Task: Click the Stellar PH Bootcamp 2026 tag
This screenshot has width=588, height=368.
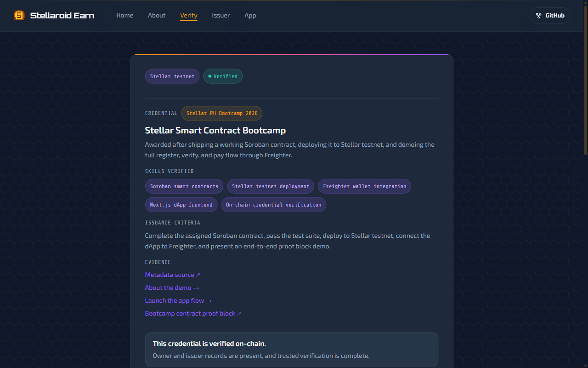Action: pyautogui.click(x=222, y=113)
